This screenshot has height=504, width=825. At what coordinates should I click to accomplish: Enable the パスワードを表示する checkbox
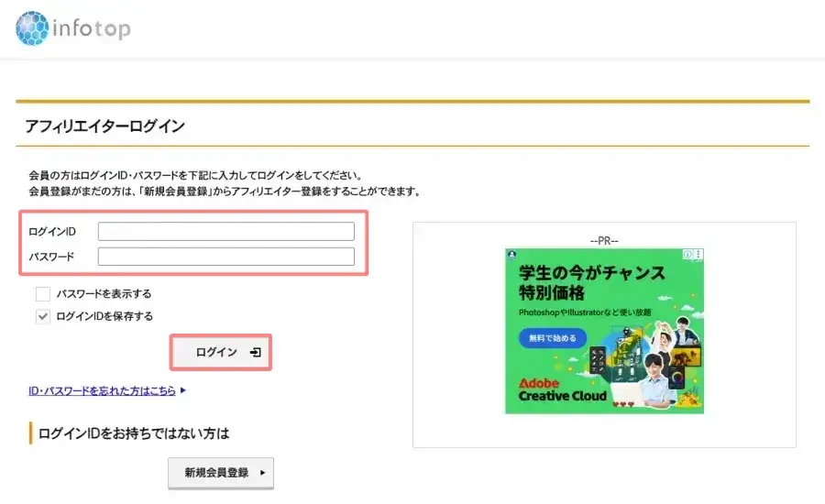(42, 294)
